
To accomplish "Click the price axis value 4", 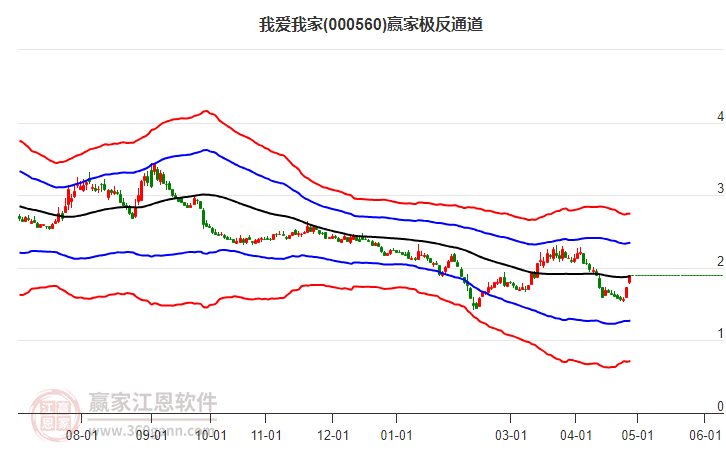I will (720, 116).
